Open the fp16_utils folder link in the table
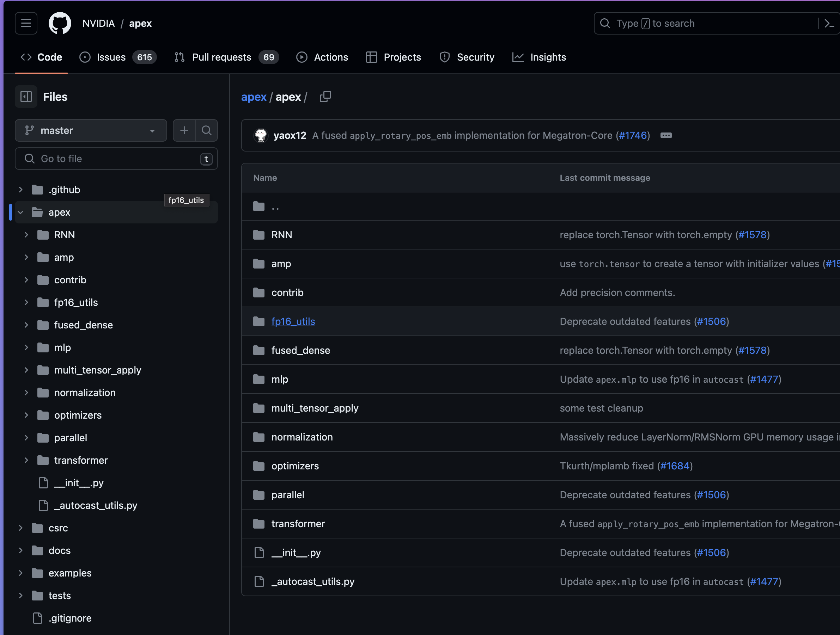Screen dimensions: 840x635 click(x=293, y=321)
